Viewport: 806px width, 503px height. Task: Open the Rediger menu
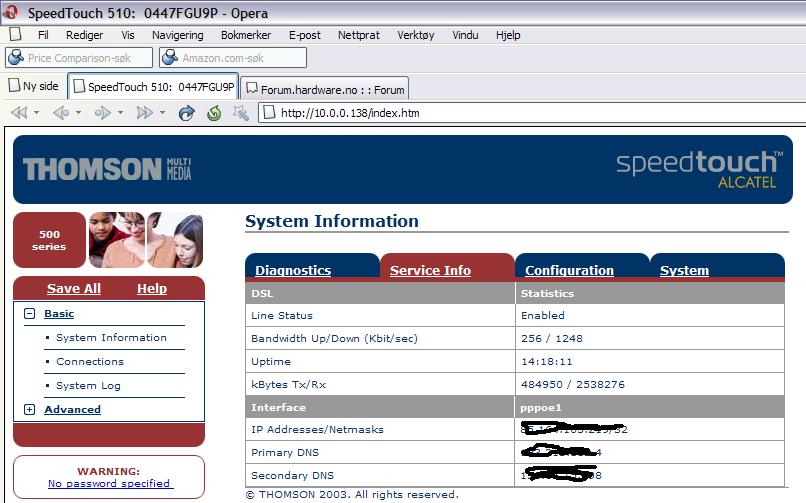84,35
